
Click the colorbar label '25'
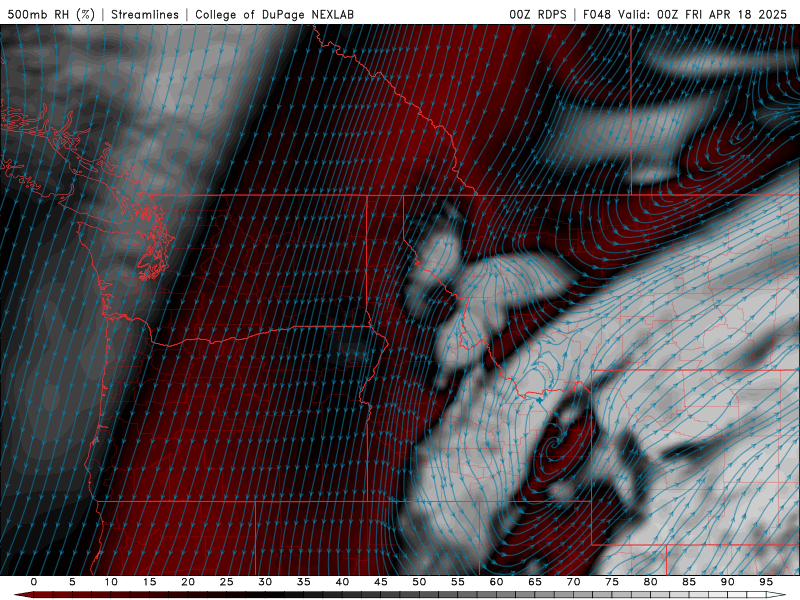pos(227,582)
